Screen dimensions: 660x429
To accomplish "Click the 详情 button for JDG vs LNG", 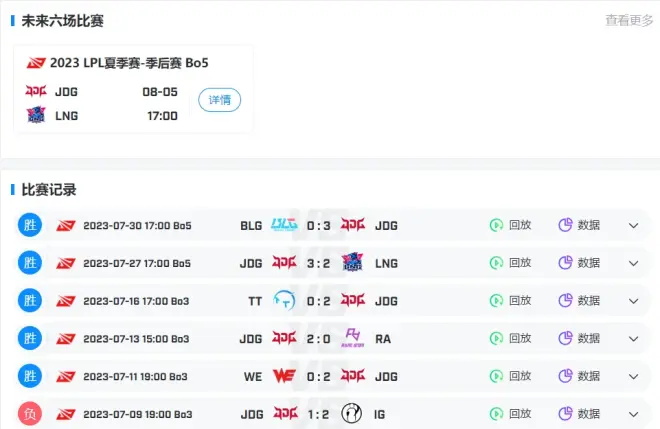I will coord(219,100).
